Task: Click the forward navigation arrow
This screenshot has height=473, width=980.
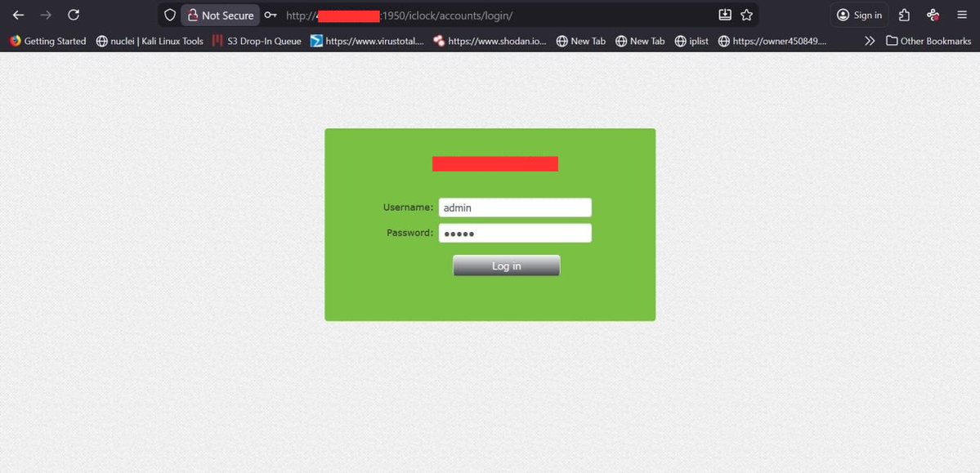Action: (x=46, y=15)
